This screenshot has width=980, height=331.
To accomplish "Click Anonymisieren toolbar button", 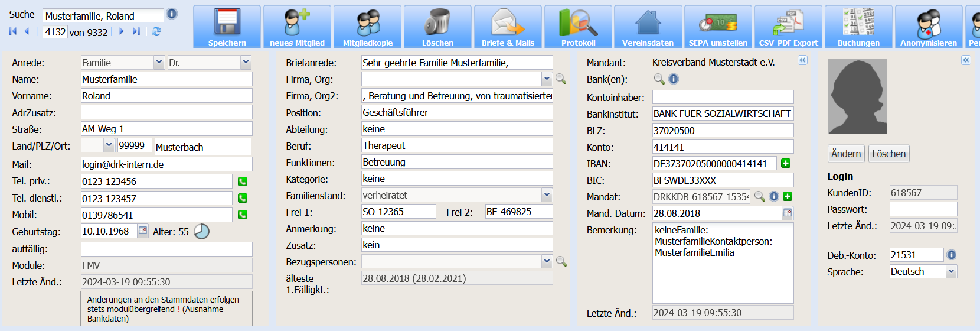I will [929, 27].
